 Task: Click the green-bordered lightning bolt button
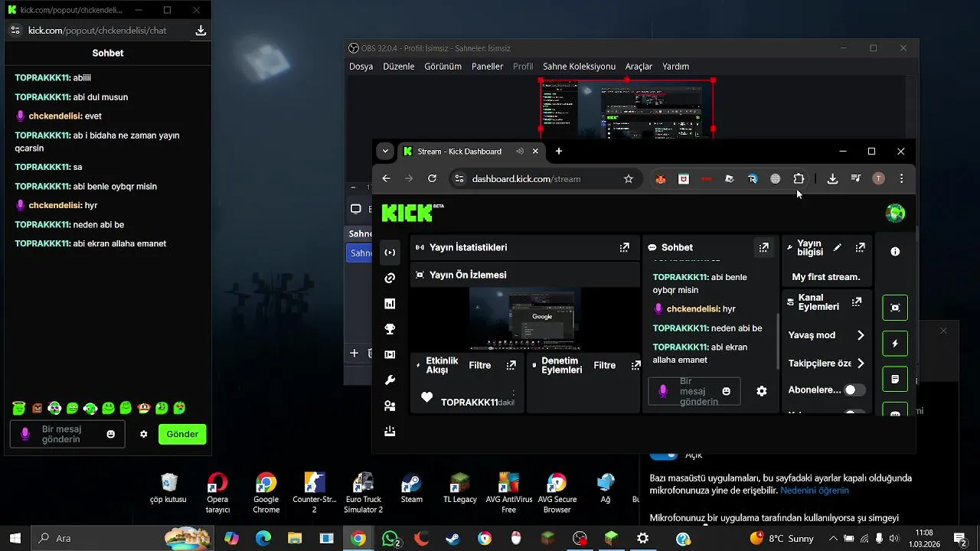pyautogui.click(x=895, y=344)
